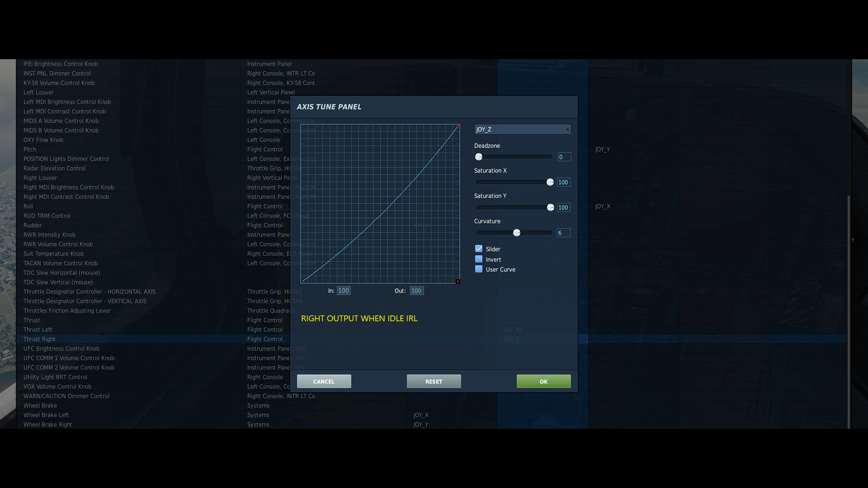Select the Thrust Right row
This screenshot has height=488, width=868.
click(x=431, y=339)
